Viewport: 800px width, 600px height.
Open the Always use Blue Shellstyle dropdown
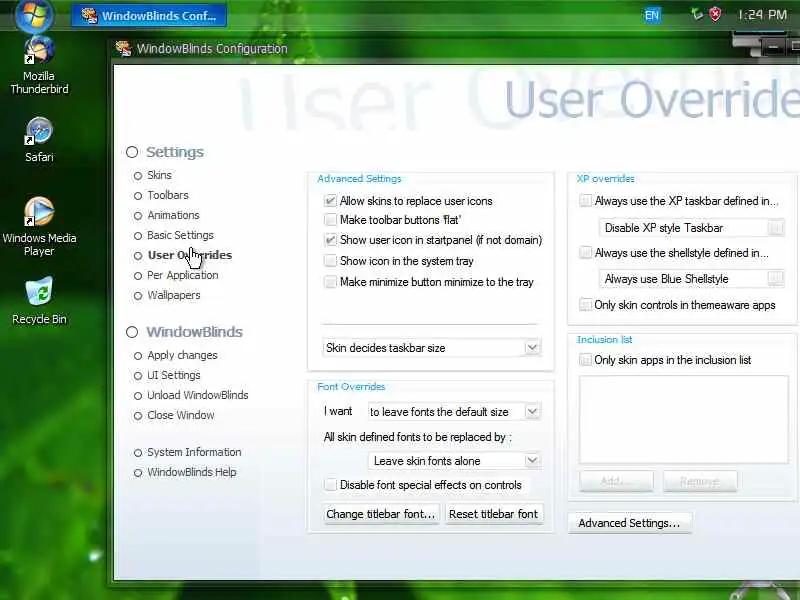tap(691, 279)
